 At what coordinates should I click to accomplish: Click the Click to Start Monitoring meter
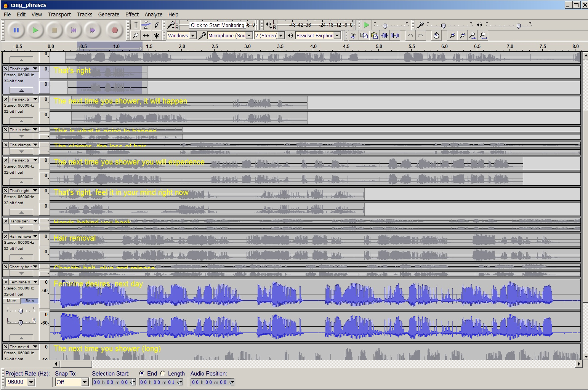pyautogui.click(x=217, y=25)
